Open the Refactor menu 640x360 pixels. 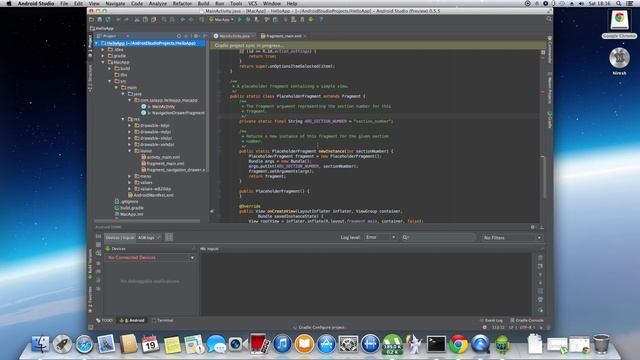(182, 3)
